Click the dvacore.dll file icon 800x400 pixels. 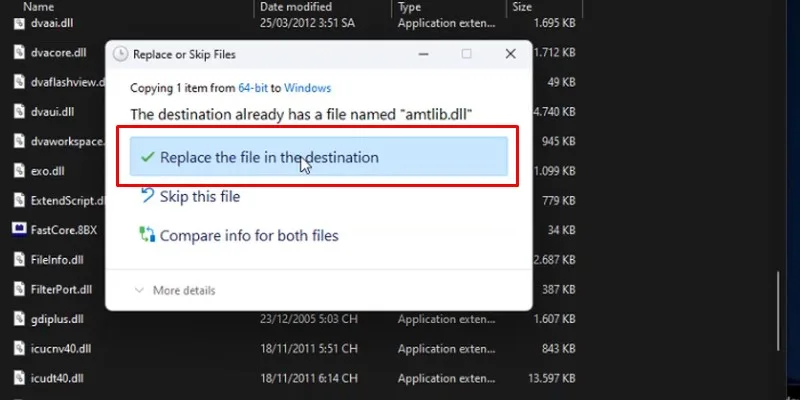pos(19,51)
